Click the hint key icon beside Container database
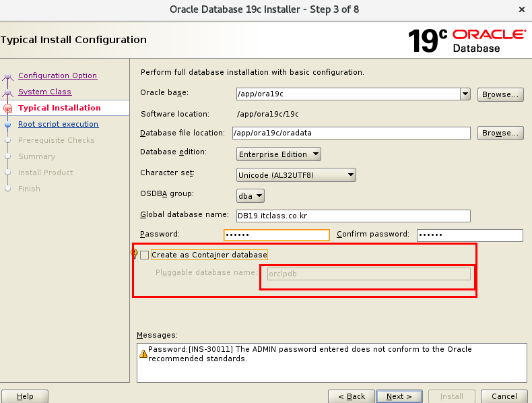The height and width of the screenshot is (403, 532). [x=135, y=253]
